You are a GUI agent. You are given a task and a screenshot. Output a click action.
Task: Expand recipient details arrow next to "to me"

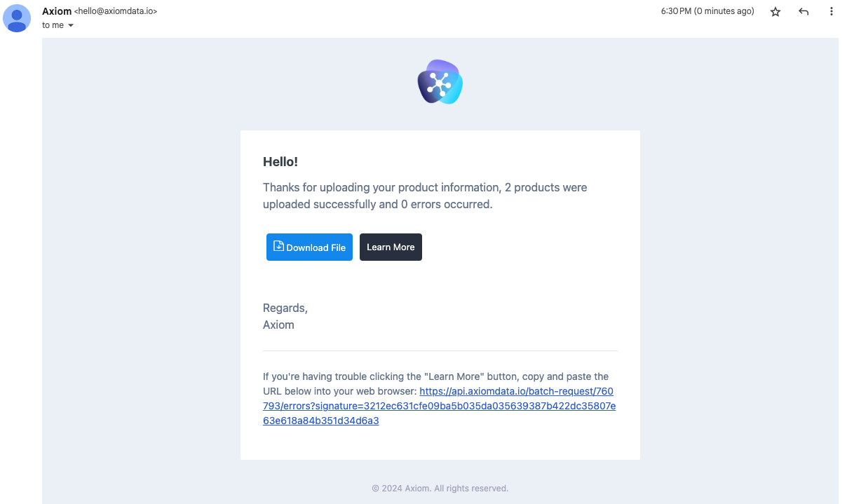point(71,26)
